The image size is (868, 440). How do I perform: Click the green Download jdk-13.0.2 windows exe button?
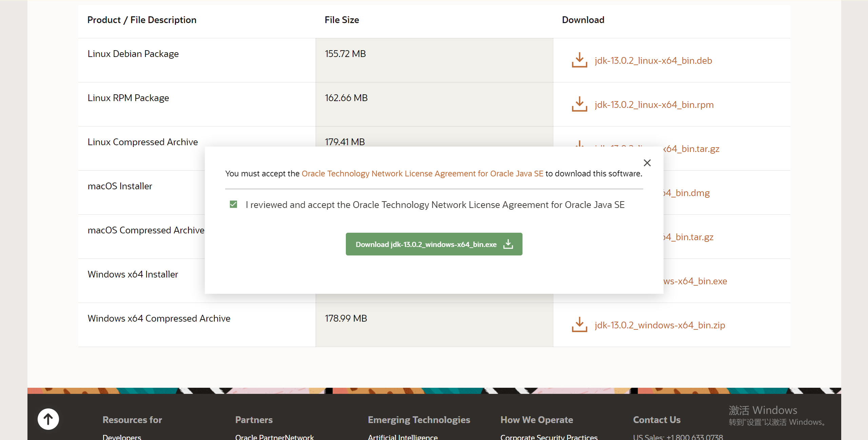click(434, 244)
